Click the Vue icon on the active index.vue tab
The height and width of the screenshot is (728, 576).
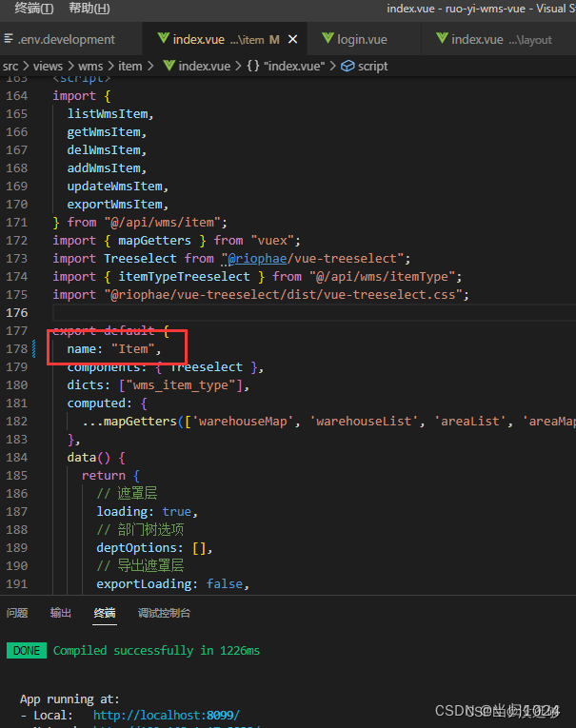164,38
